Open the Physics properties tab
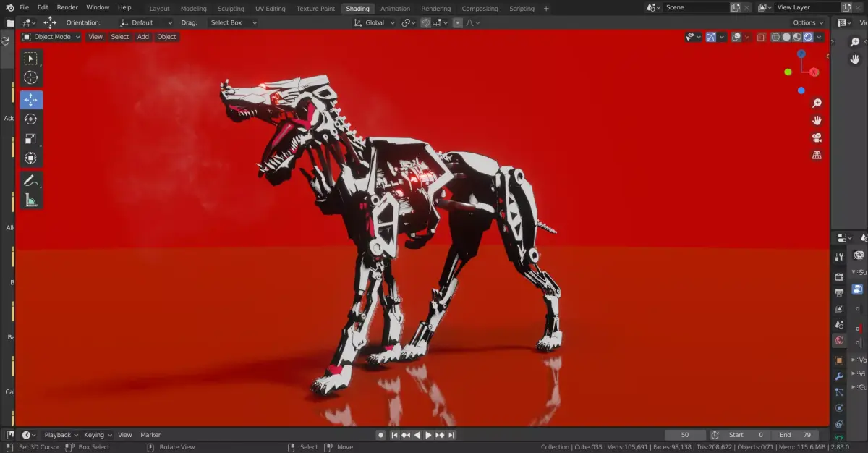 pos(839,408)
